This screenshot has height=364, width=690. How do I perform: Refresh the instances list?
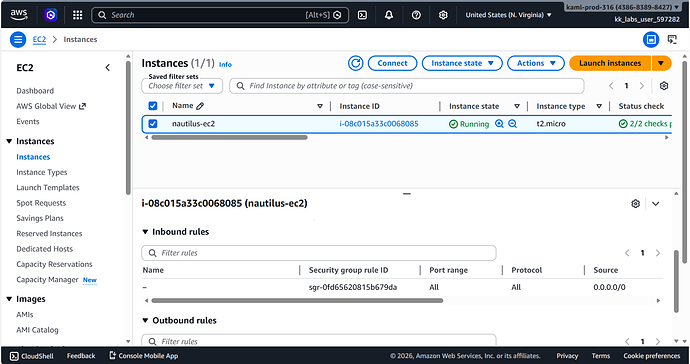[356, 63]
